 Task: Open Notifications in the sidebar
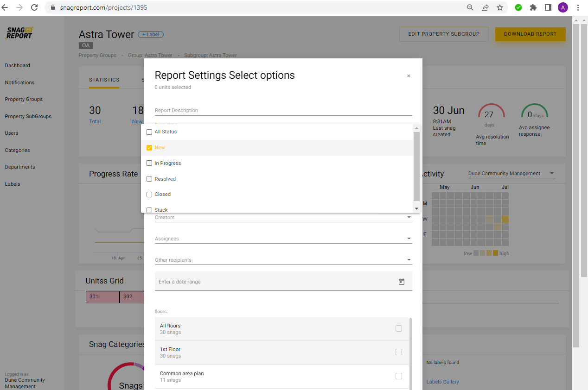(x=19, y=82)
